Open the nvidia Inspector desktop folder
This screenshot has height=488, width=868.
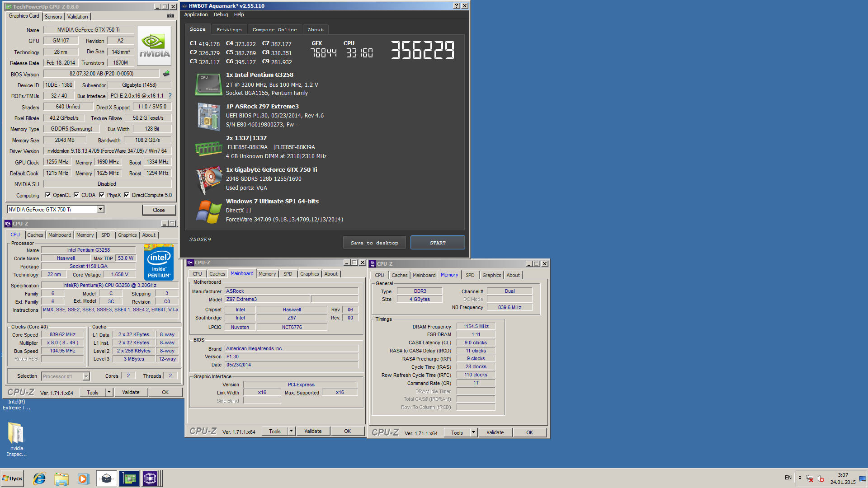tap(17, 439)
